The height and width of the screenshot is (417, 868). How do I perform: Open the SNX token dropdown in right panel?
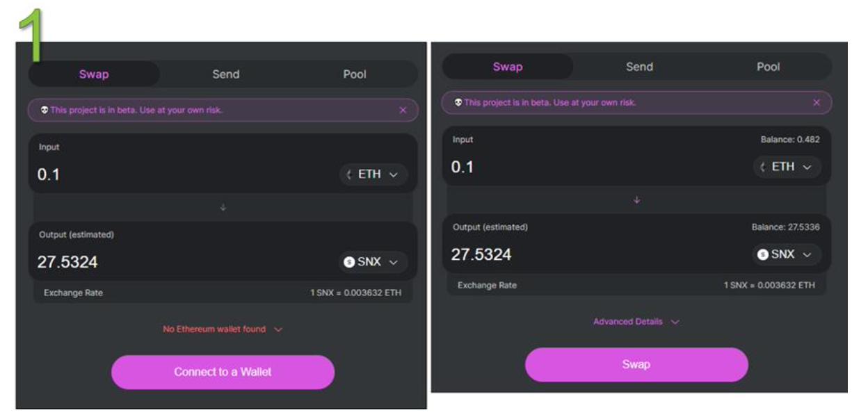click(x=787, y=255)
